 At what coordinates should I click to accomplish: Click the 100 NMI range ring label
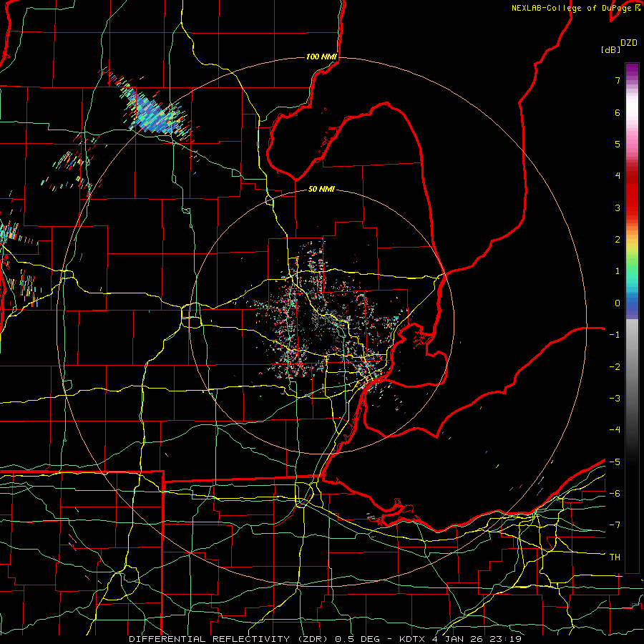click(x=321, y=57)
